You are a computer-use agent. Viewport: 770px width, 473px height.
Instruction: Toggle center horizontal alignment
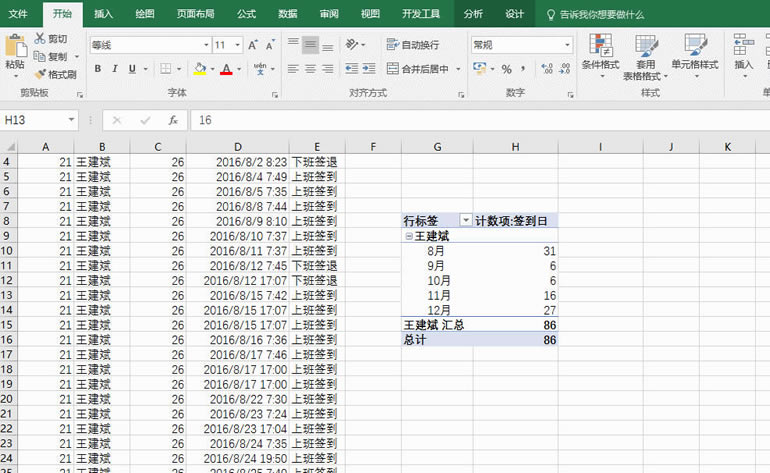[x=310, y=69]
